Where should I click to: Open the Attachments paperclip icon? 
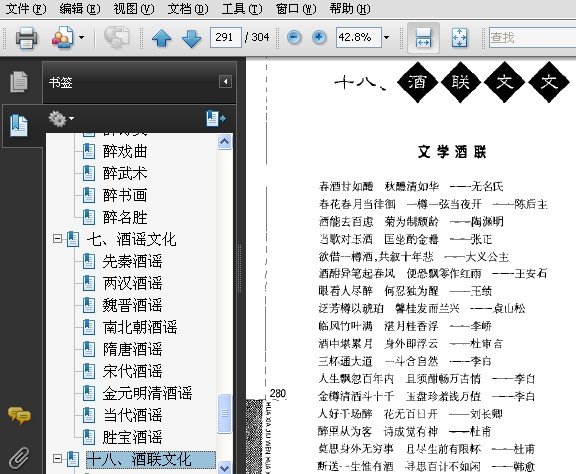click(x=19, y=458)
